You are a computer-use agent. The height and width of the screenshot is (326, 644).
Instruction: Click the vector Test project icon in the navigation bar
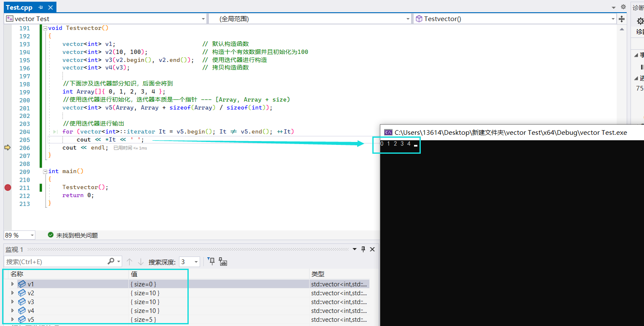click(x=10, y=19)
